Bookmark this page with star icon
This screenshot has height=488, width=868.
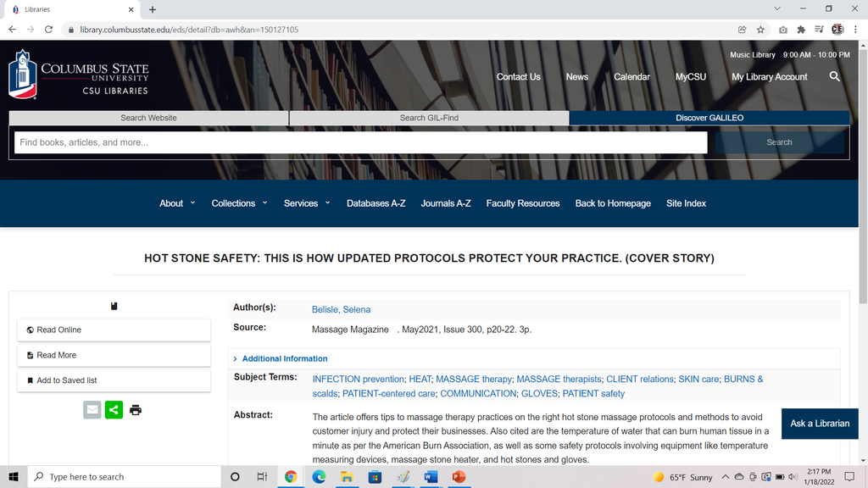click(x=760, y=30)
